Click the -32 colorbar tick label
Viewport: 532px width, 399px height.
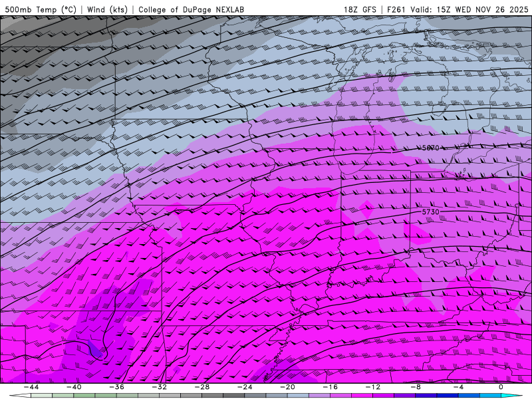(159, 387)
